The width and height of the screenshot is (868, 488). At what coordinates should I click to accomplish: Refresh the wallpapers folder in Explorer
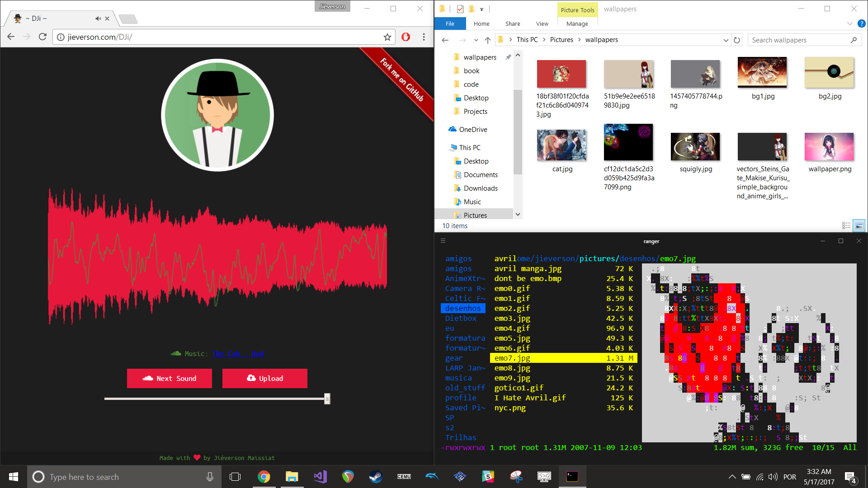pos(737,40)
